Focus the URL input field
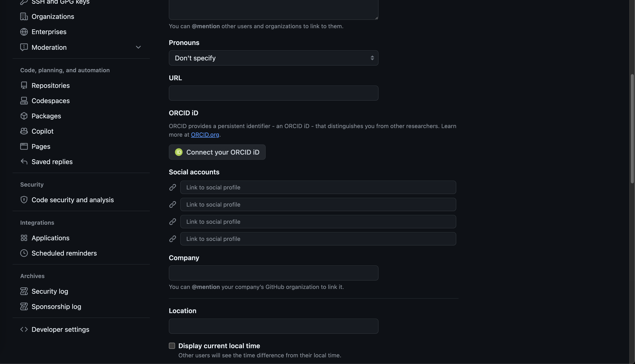635x364 pixels. point(273,93)
